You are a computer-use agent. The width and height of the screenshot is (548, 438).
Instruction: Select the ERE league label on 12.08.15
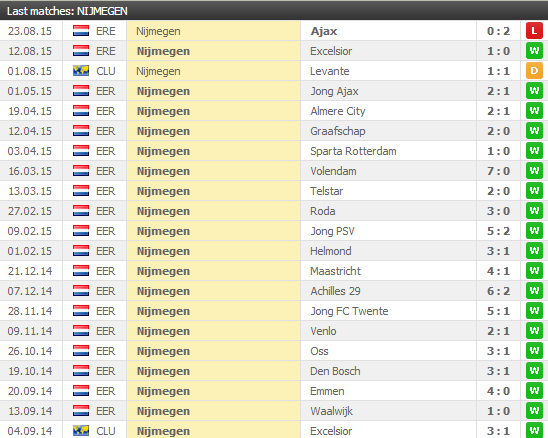pyautogui.click(x=106, y=51)
